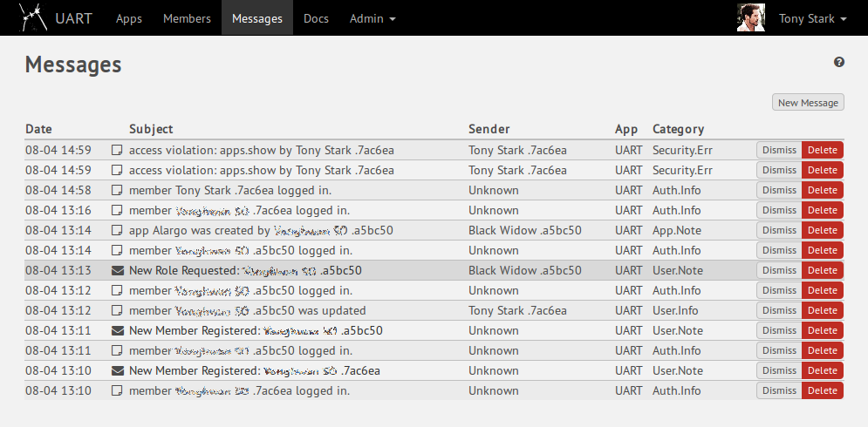Open the help question mark icon
The image size is (868, 427).
click(839, 62)
